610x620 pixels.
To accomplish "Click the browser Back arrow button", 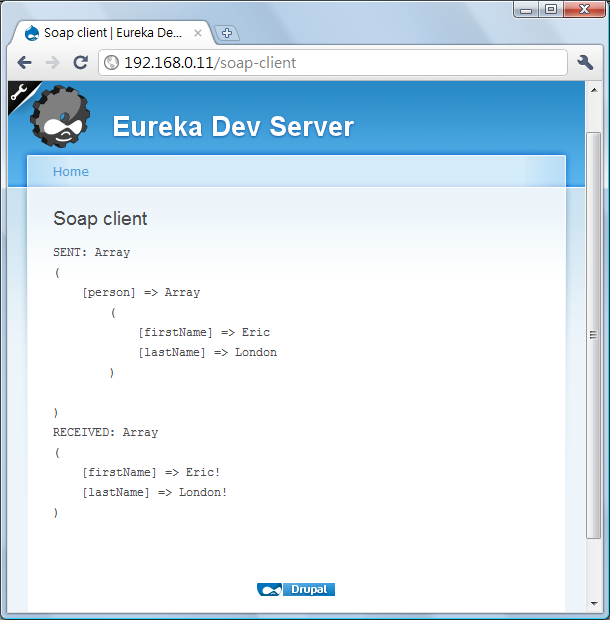I will (25, 63).
